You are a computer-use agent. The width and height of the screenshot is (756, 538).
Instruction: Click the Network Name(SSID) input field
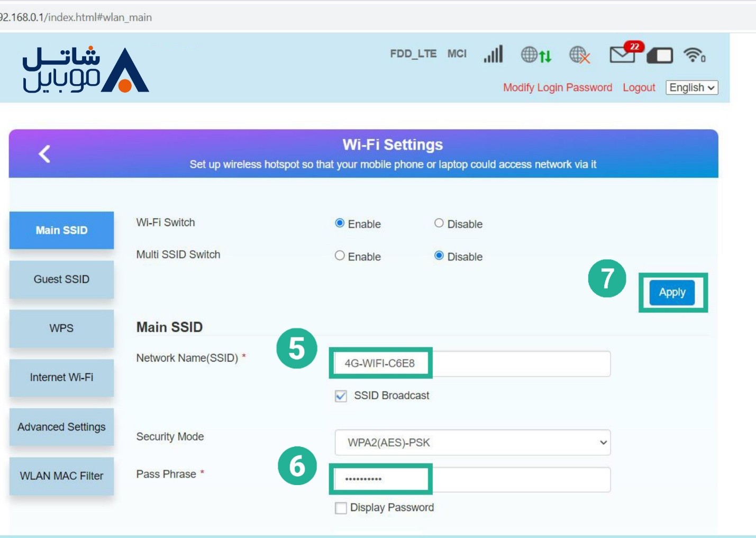[472, 364]
